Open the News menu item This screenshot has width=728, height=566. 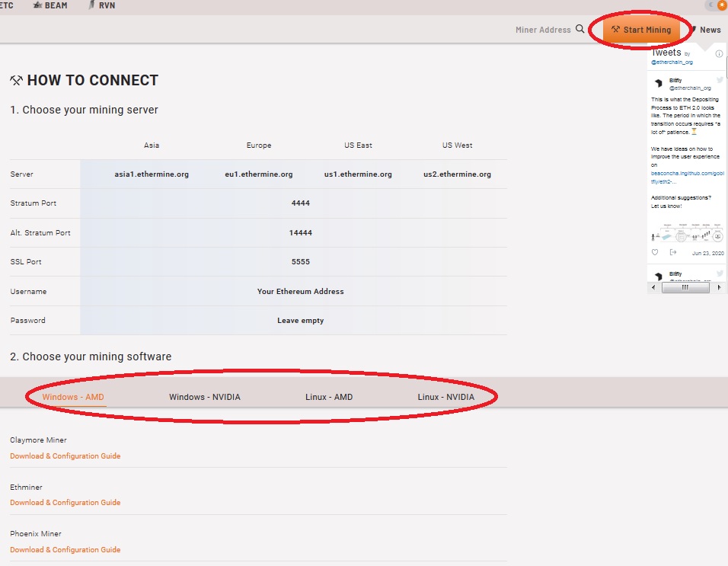[709, 30]
